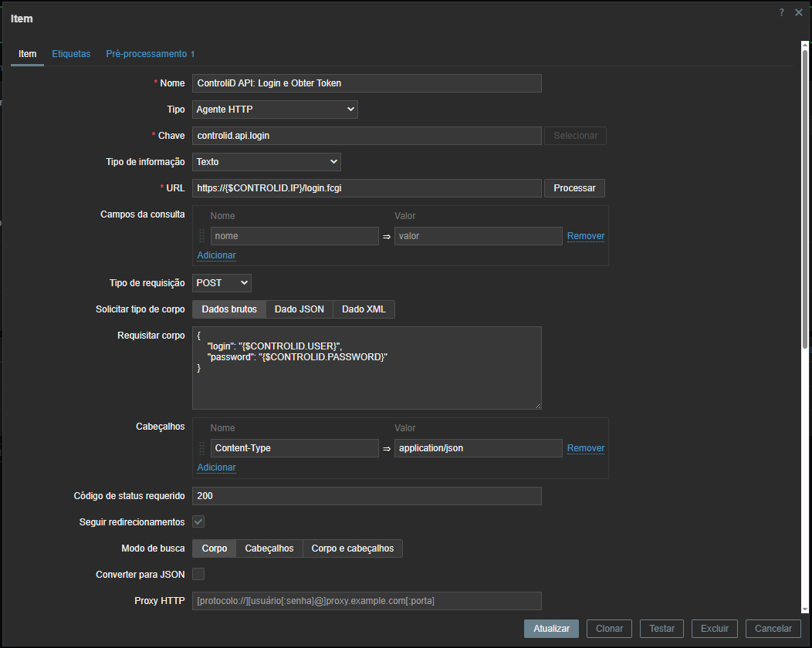Select Dado JSON body type
This screenshot has width=812, height=648.
299,309
